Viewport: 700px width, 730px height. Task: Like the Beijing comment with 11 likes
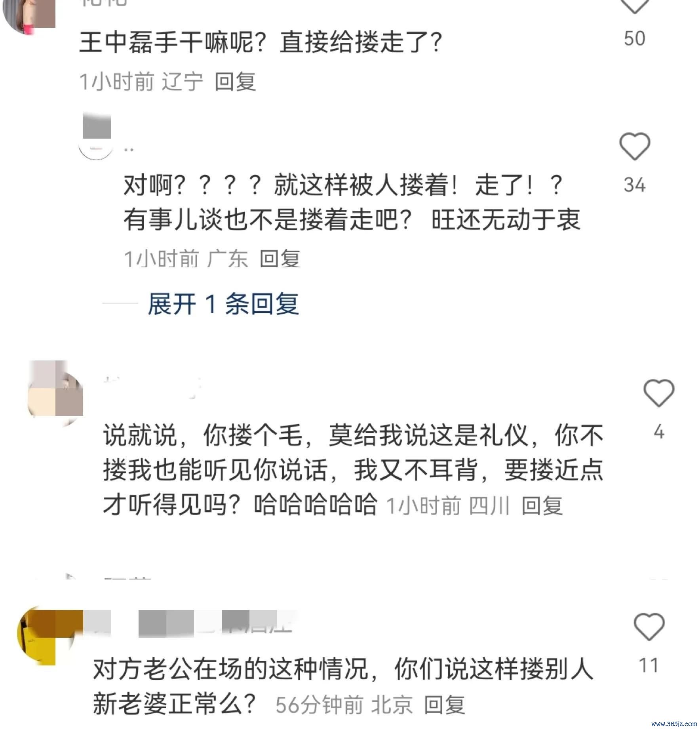click(x=649, y=627)
